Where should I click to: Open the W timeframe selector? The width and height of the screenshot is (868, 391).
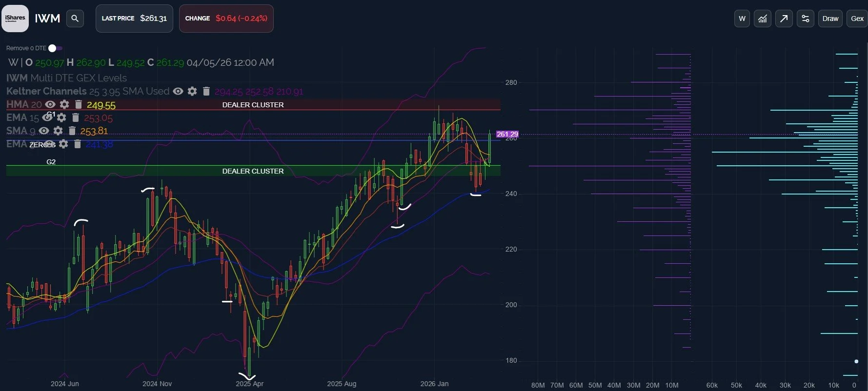742,19
